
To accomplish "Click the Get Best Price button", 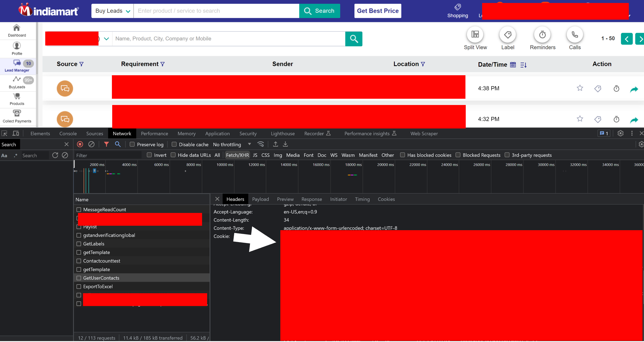I will [377, 11].
